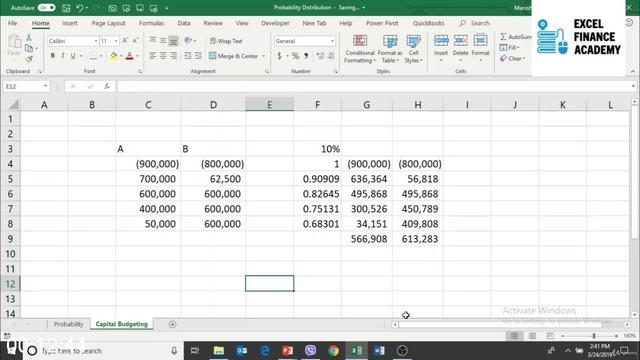
Task: Toggle Bottom Align button
Action: (173, 40)
